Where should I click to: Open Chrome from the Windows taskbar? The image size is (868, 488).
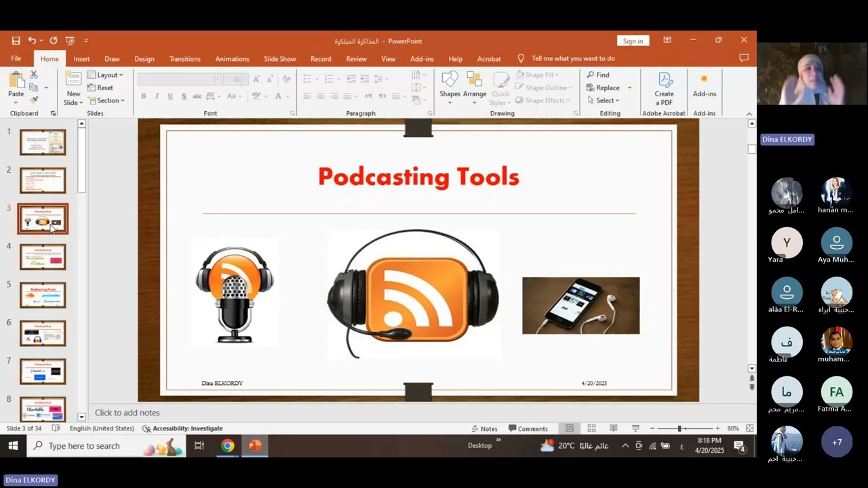227,445
